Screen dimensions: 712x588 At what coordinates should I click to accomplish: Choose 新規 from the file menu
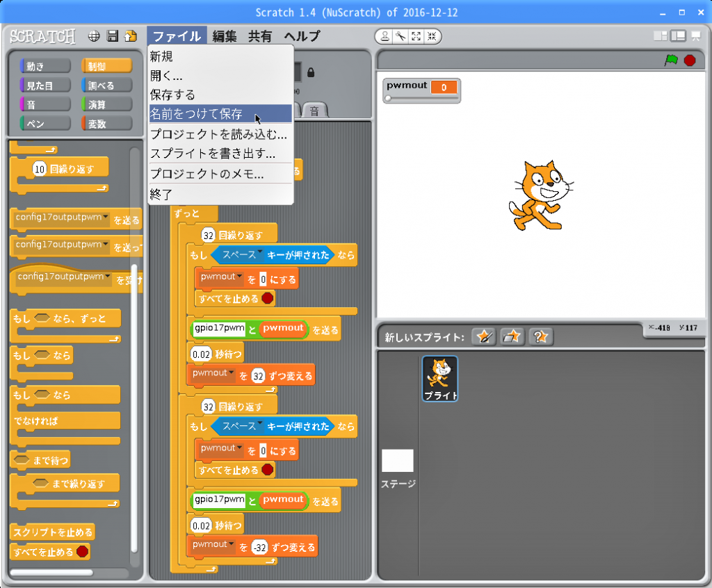pos(220,56)
